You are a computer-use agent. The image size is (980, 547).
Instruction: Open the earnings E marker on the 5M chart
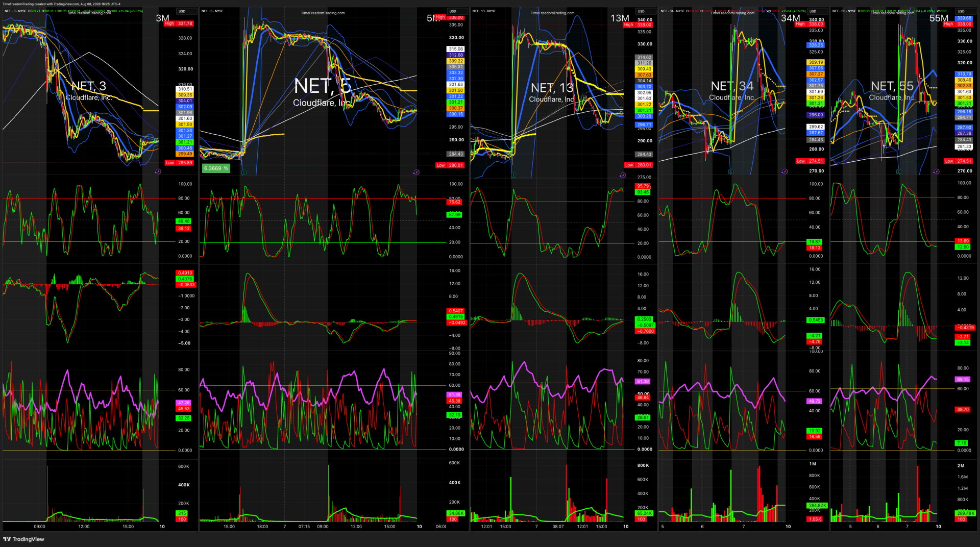tap(244, 172)
